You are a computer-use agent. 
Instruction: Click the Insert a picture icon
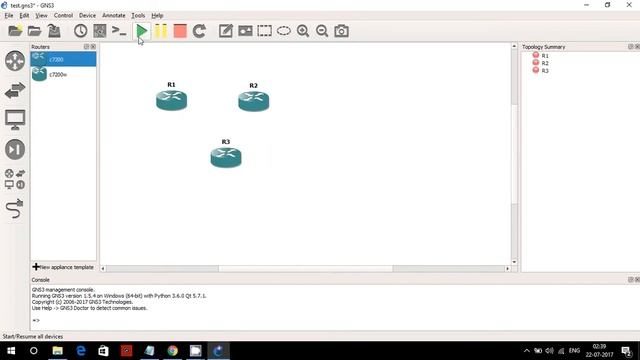coord(245,31)
